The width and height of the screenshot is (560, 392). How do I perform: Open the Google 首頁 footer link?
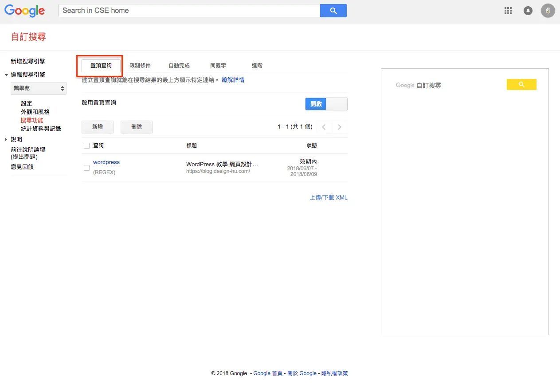pos(268,373)
